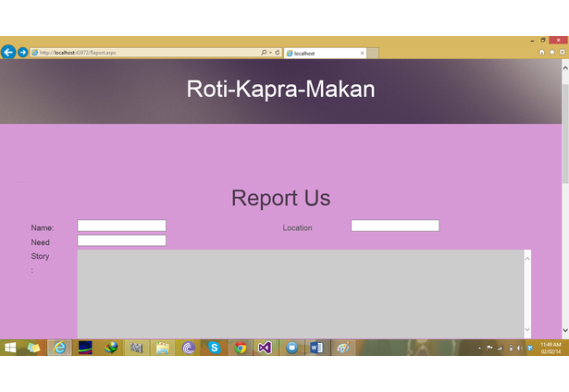Click inside the Story text area
The height and width of the screenshot is (392, 569).
(x=300, y=294)
